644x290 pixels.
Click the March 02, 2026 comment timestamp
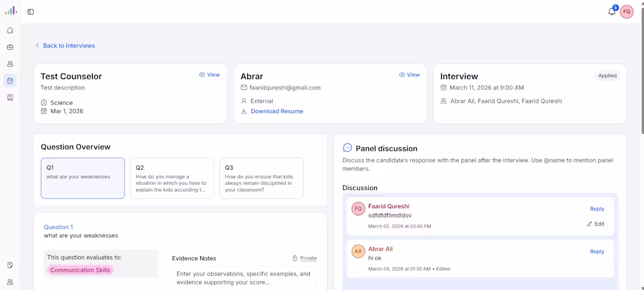point(400,226)
